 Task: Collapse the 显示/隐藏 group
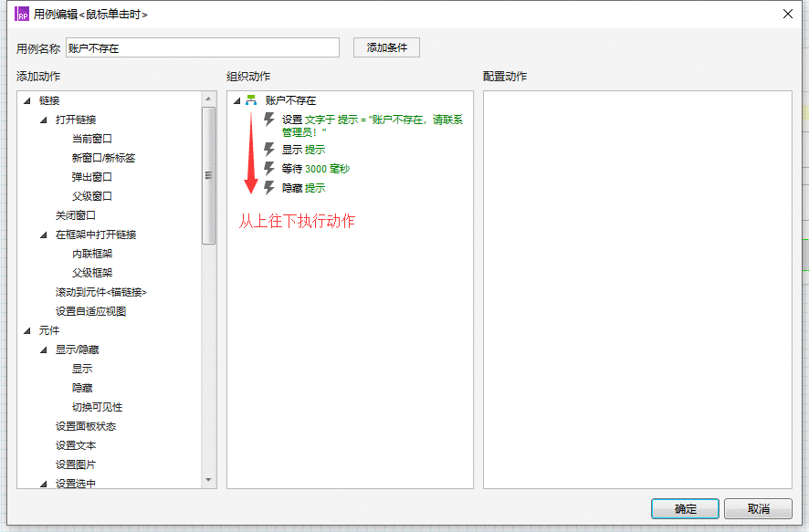[44, 350]
